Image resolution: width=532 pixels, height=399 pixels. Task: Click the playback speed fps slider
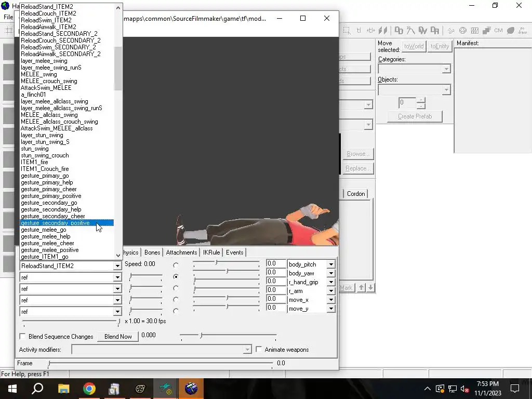pos(71,321)
